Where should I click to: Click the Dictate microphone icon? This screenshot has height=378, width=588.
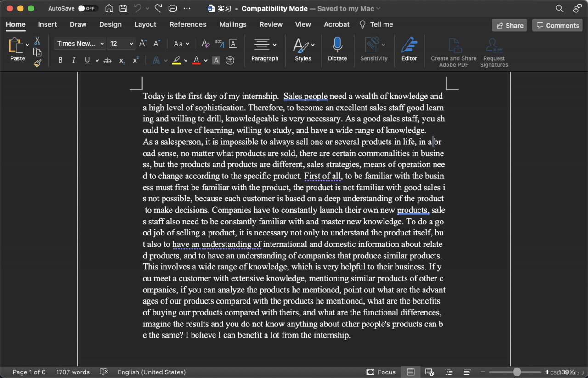[x=337, y=45]
